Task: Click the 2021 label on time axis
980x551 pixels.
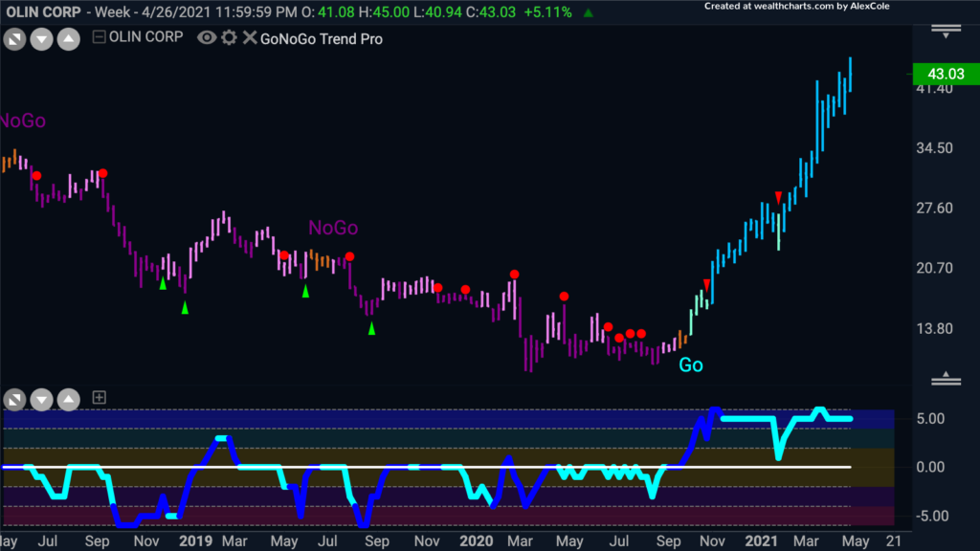Action: pyautogui.click(x=761, y=541)
